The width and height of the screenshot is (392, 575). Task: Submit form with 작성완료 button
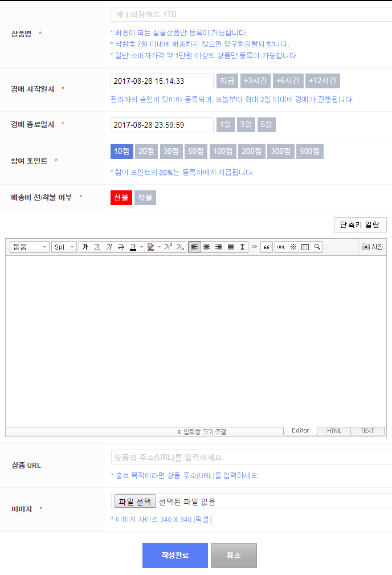[x=175, y=556]
